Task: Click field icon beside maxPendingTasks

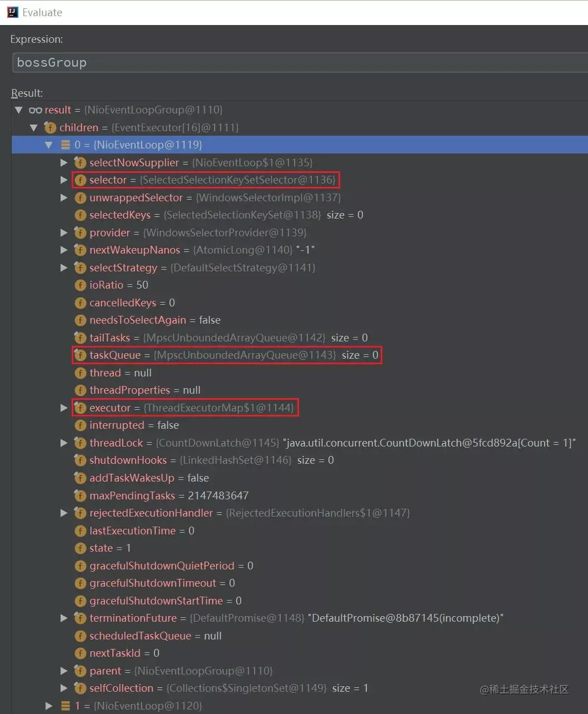Action: point(80,496)
